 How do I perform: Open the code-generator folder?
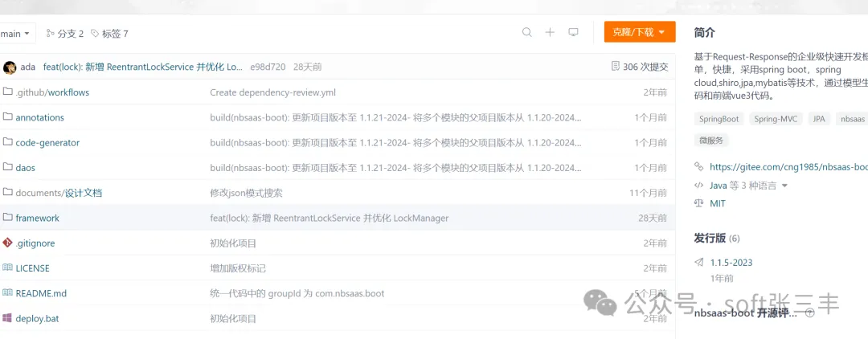(47, 143)
